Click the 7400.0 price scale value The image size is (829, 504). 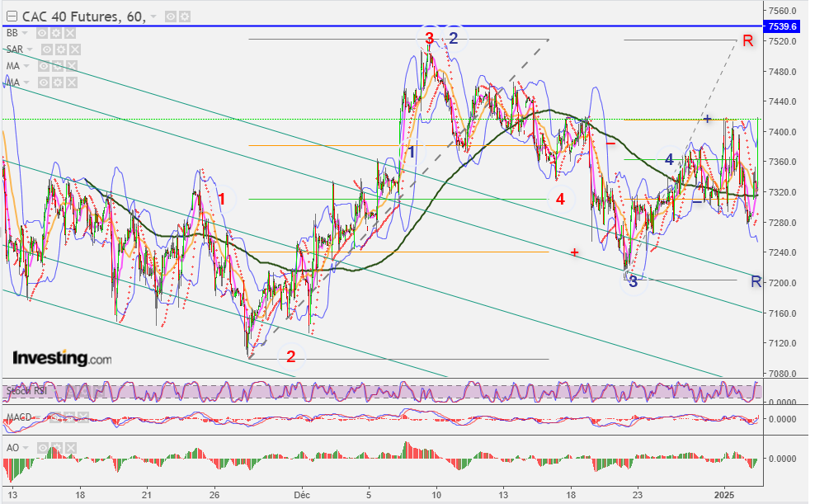click(x=783, y=132)
